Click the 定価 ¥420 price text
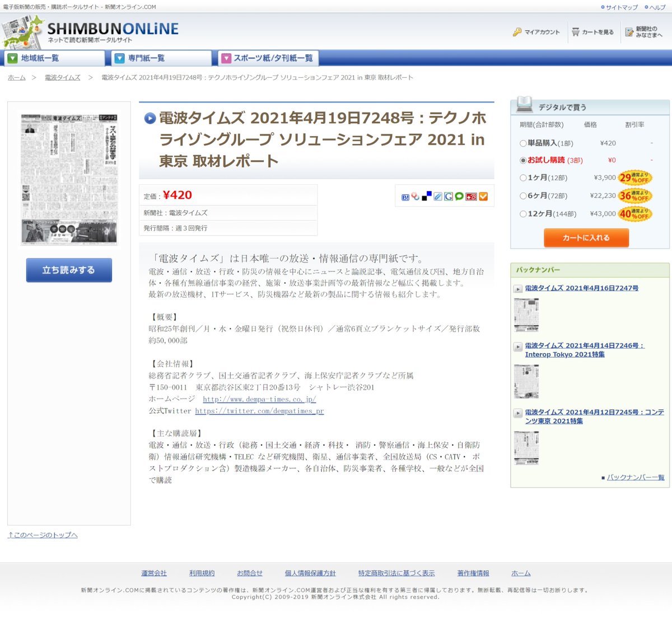 point(168,195)
